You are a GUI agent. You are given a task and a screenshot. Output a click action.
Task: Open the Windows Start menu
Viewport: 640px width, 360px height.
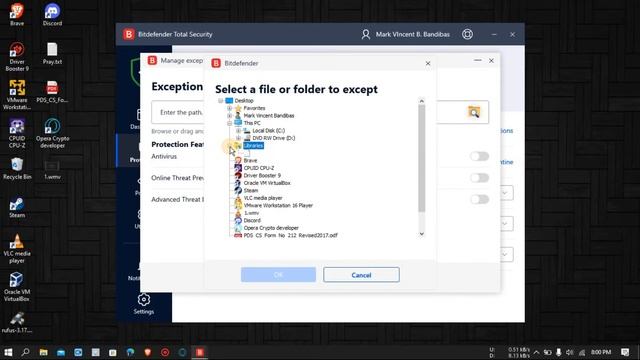click(x=8, y=352)
